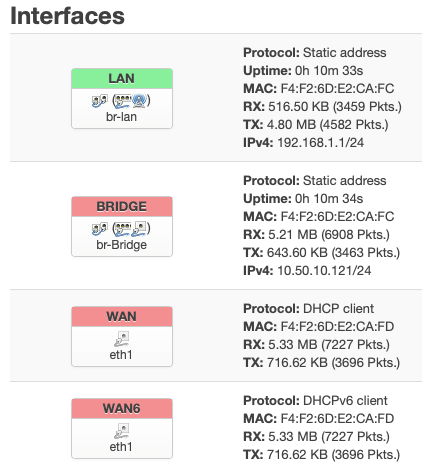422x470 pixels.
Task: Click the wireless antenna icon in LAN box
Action: pyautogui.click(x=140, y=101)
